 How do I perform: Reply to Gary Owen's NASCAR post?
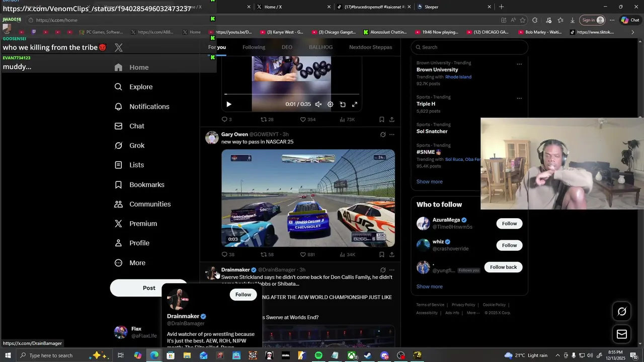(x=227, y=255)
